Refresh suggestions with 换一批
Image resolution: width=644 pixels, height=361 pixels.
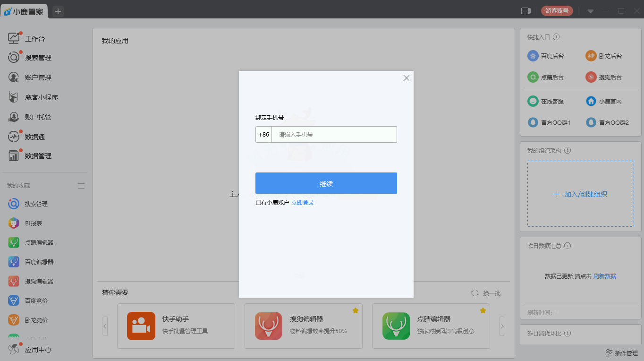[x=486, y=293]
